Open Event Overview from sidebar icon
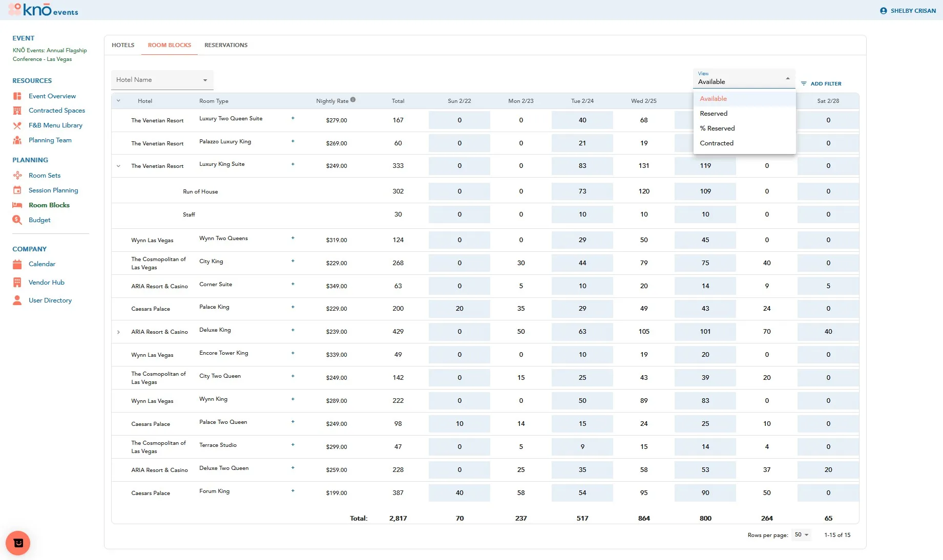Viewport: 943px width, 560px height. [17, 96]
